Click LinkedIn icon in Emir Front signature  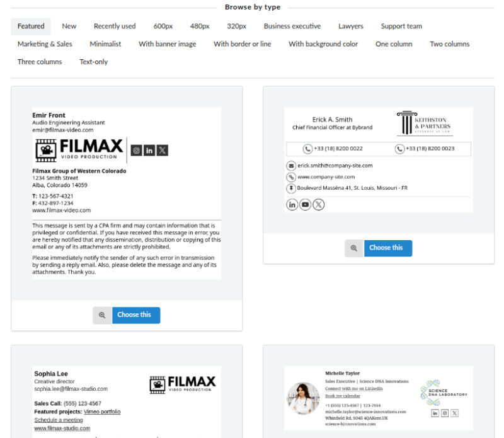(149, 150)
